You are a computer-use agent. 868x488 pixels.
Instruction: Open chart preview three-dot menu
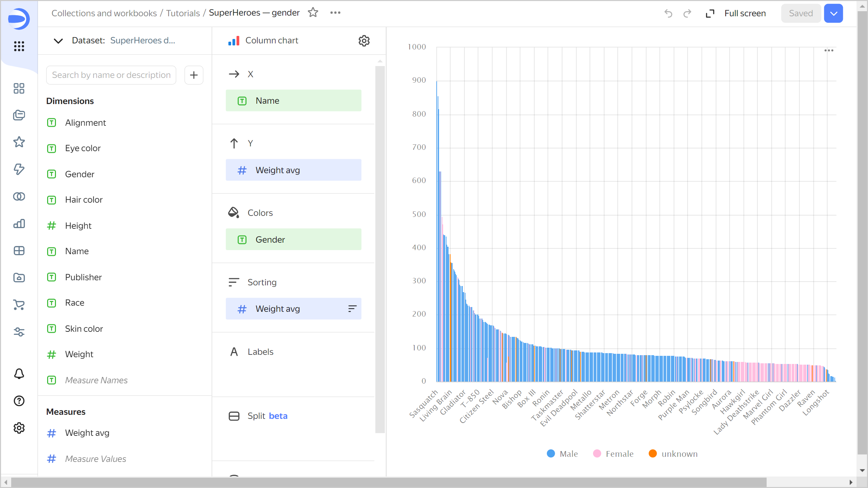829,50
